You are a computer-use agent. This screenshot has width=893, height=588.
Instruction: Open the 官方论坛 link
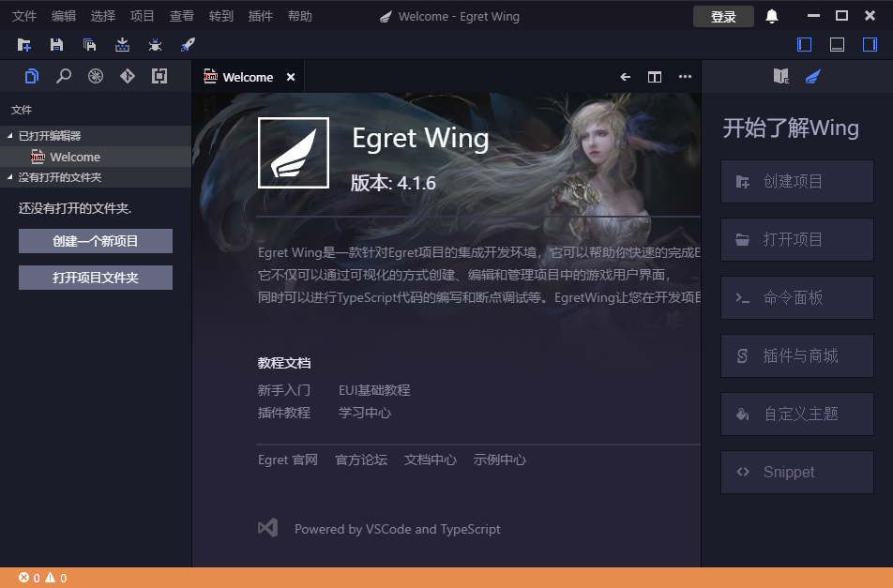tap(361, 460)
